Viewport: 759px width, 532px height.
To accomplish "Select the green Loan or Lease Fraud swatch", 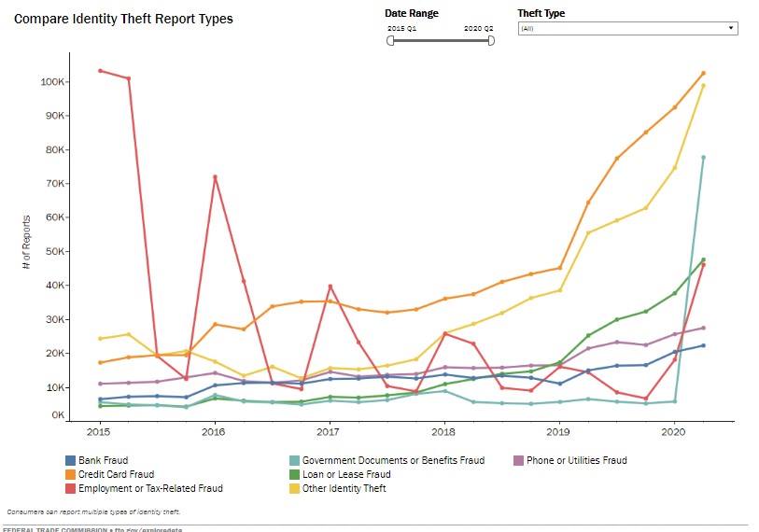I will click(293, 474).
